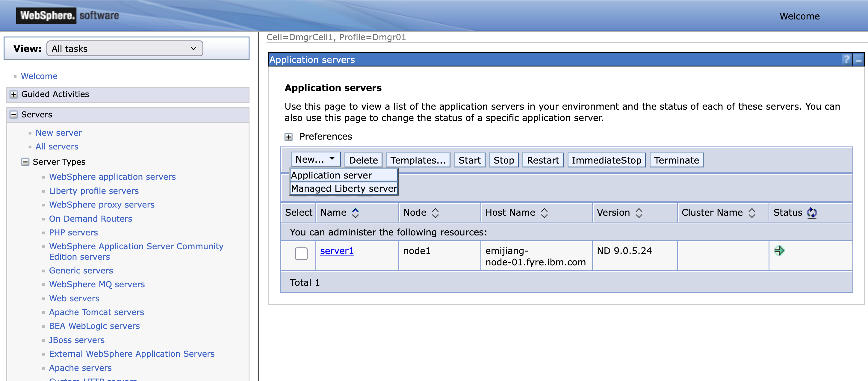The width and height of the screenshot is (868, 381).
Task: Sort table by Version column icon
Action: [639, 213]
